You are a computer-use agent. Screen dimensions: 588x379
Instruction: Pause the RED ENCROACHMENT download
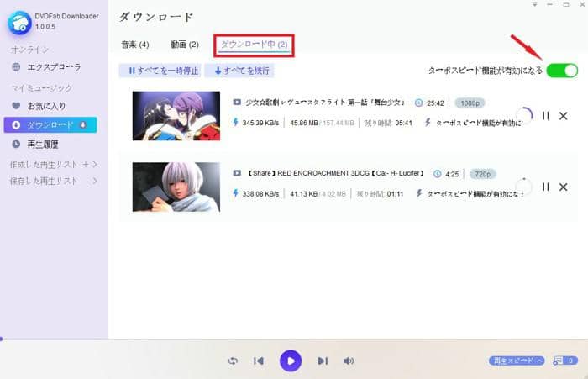tap(546, 187)
